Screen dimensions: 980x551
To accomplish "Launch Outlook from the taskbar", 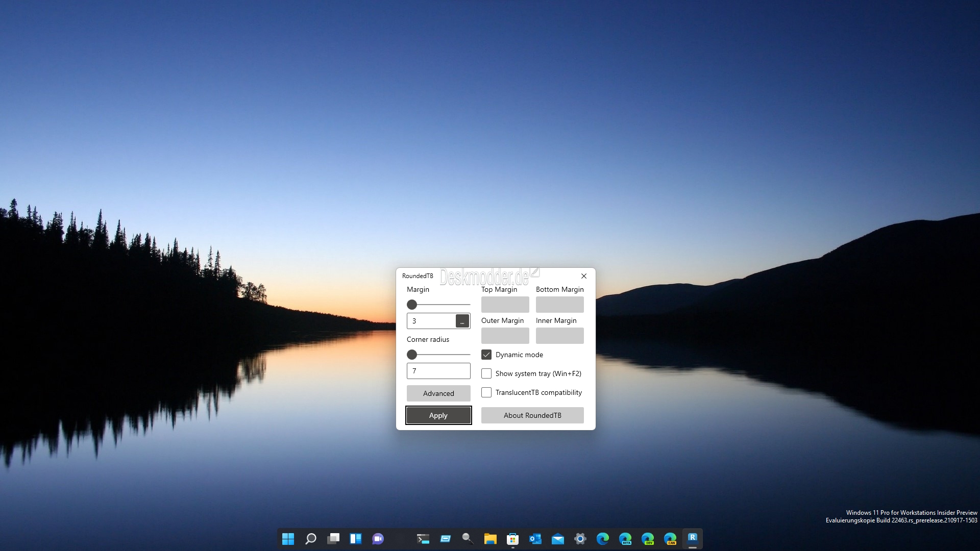I will (x=535, y=539).
